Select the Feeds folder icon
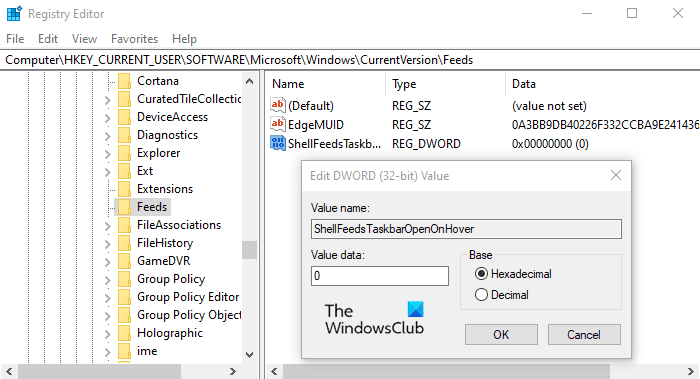 pos(125,207)
